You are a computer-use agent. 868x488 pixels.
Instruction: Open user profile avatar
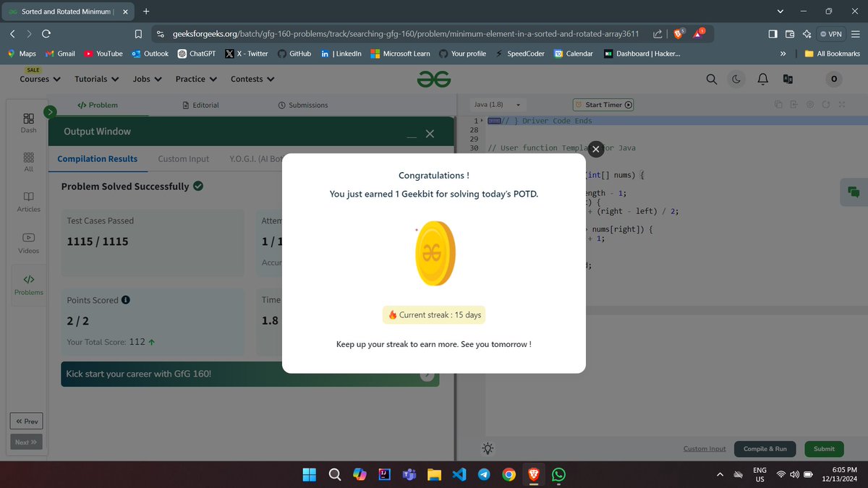coord(834,79)
